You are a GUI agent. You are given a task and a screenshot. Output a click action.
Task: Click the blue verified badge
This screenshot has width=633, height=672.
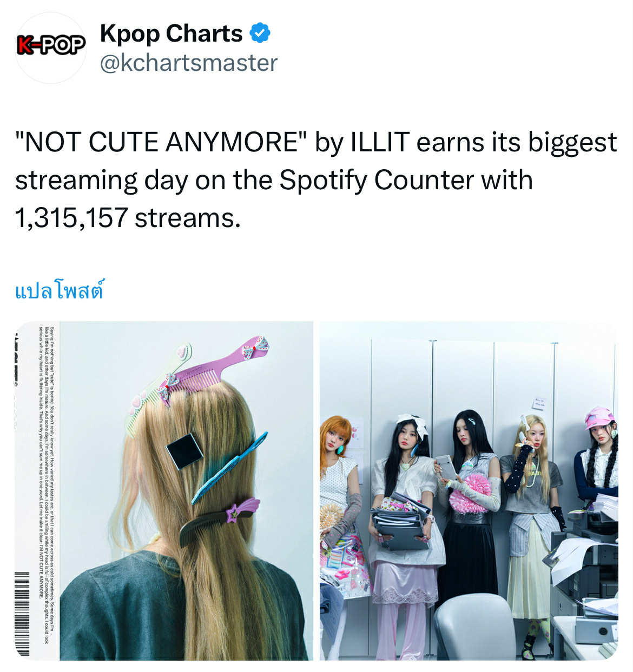pos(260,34)
